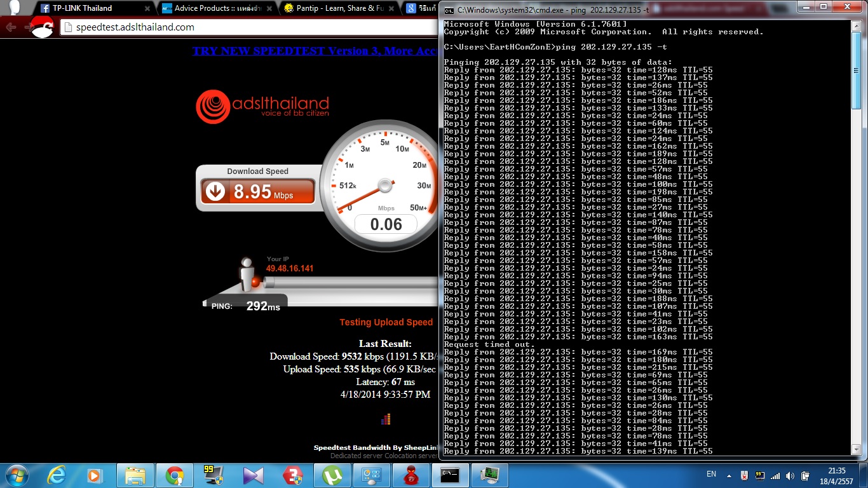Switch to the Google-icon browser tab
The width and height of the screenshot is (868, 488).
(421, 8)
